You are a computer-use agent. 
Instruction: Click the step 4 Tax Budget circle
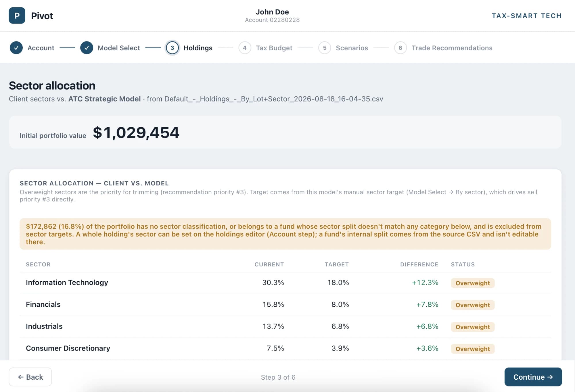245,48
